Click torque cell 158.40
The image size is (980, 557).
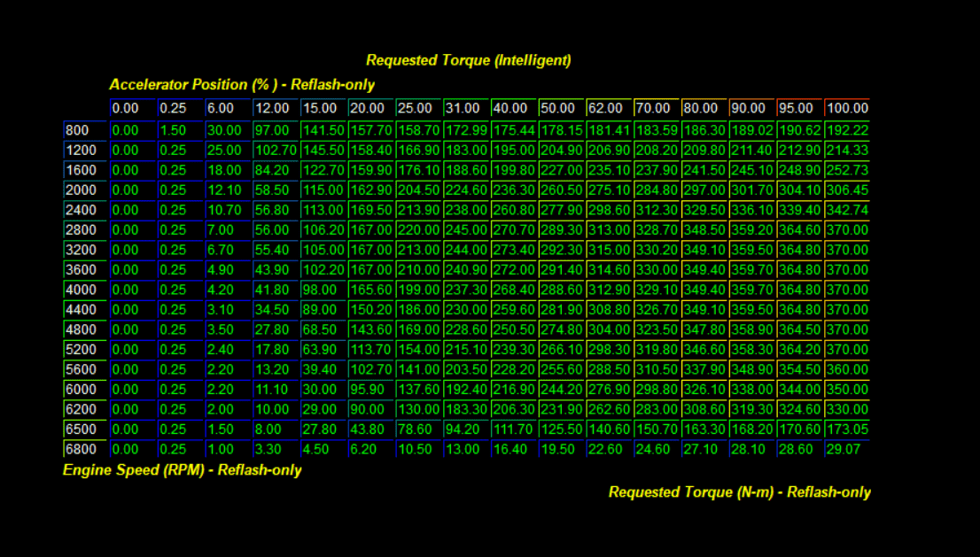370,150
